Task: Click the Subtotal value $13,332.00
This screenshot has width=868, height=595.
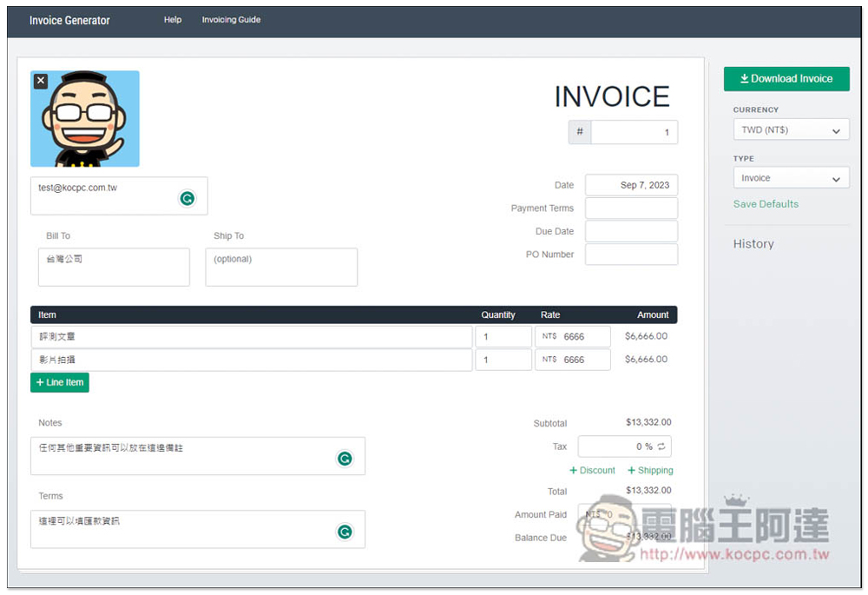Action: [x=648, y=422]
